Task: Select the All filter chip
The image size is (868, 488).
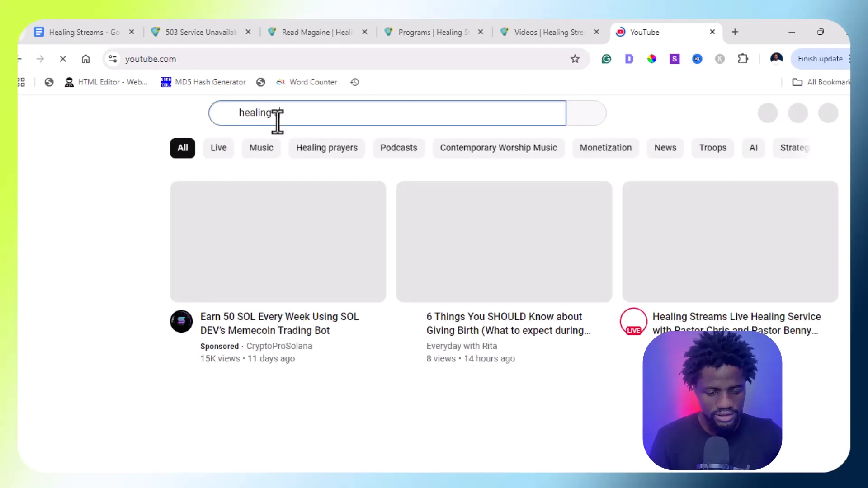Action: coord(183,148)
